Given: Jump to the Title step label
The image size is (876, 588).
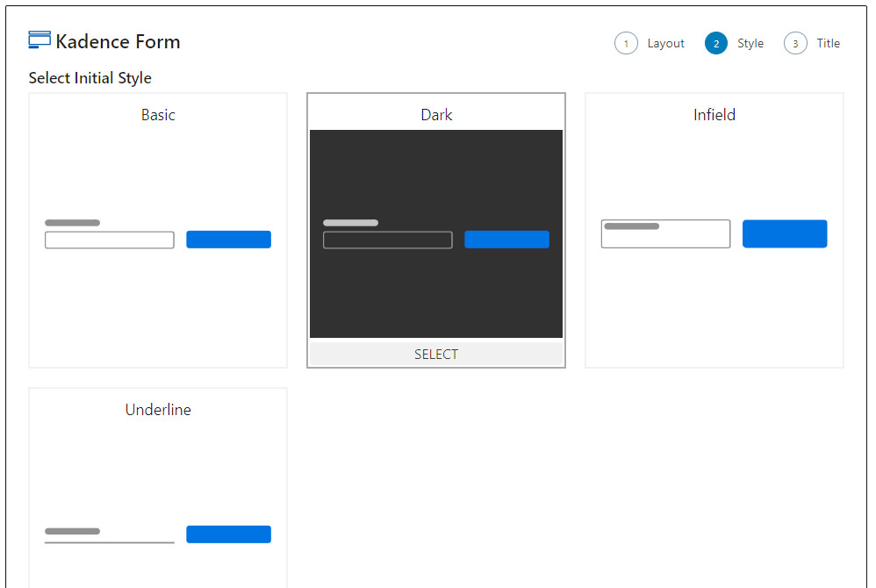Looking at the screenshot, I should pyautogui.click(x=828, y=44).
